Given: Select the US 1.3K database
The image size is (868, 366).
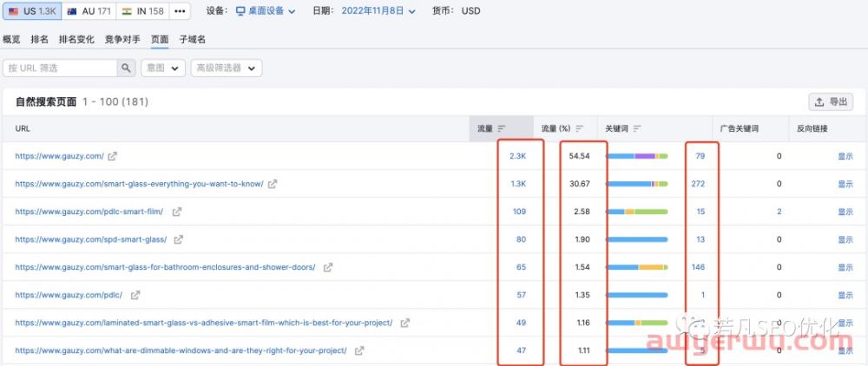Looking at the screenshot, I should tap(31, 11).
